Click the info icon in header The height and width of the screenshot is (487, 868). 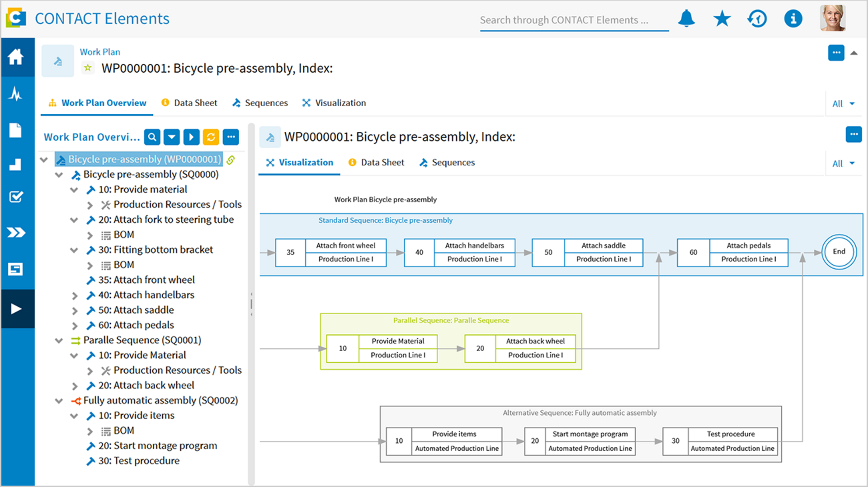[793, 19]
